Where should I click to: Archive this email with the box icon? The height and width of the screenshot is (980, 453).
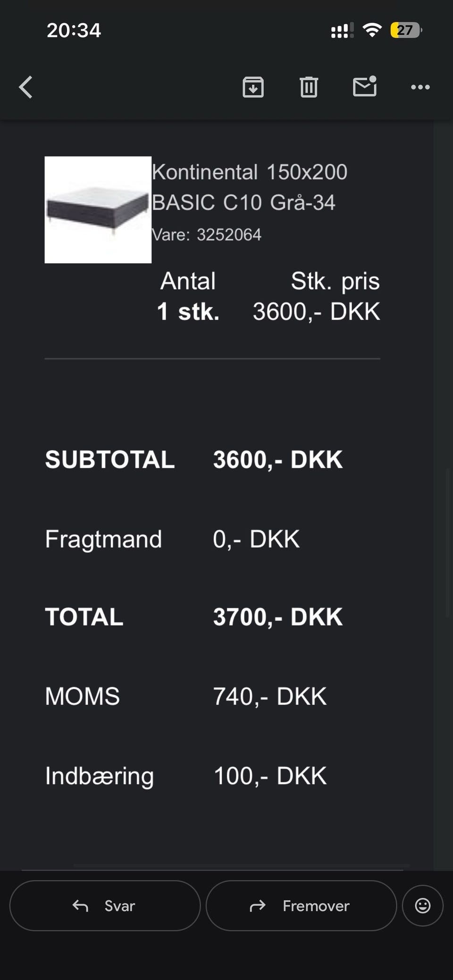click(x=253, y=87)
